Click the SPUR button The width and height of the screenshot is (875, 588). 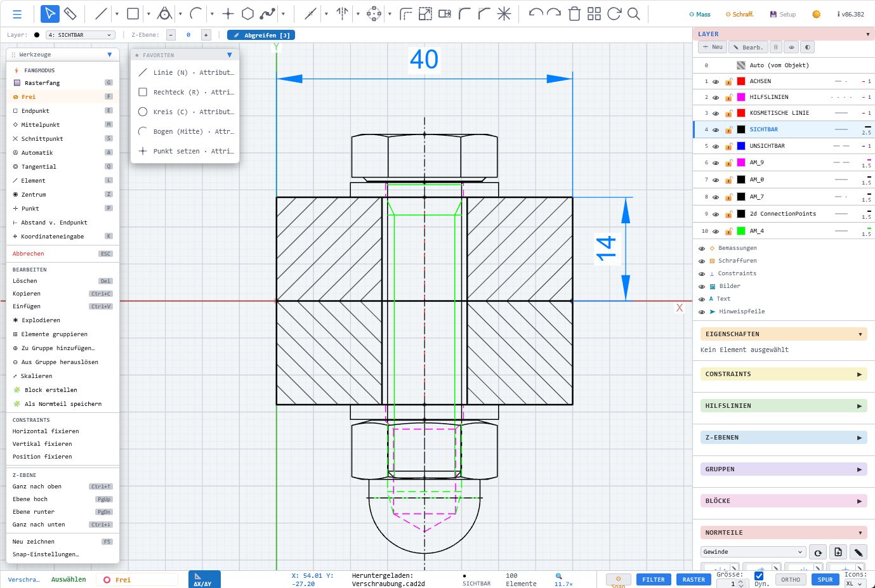(825, 579)
